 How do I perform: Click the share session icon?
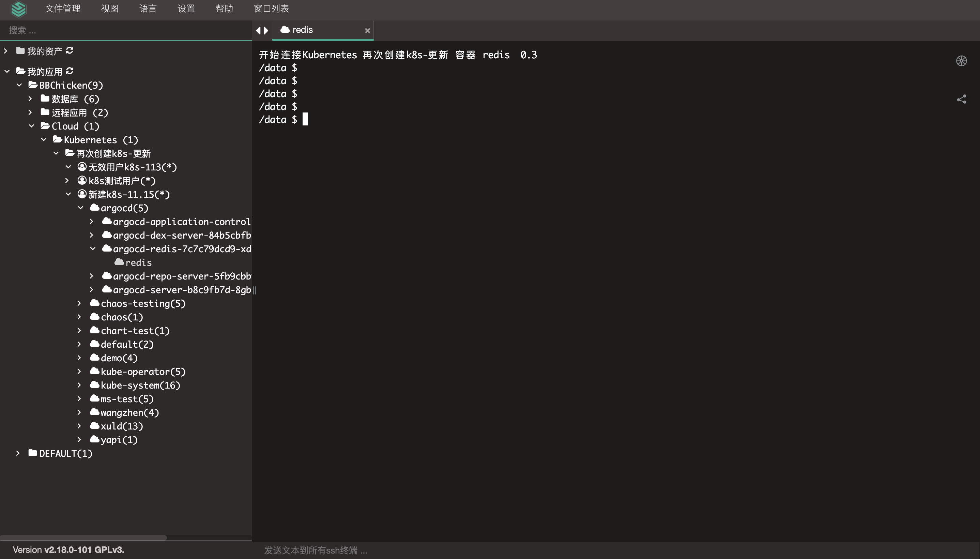point(961,100)
